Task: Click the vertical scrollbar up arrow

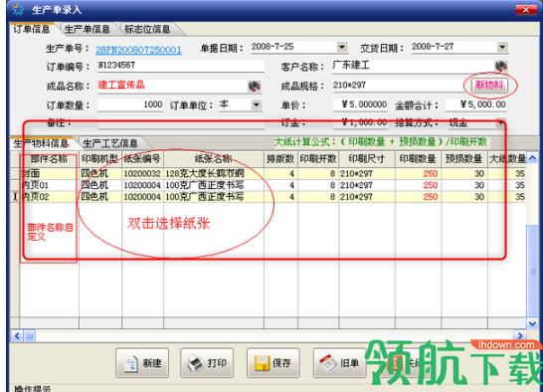Action: [532, 157]
